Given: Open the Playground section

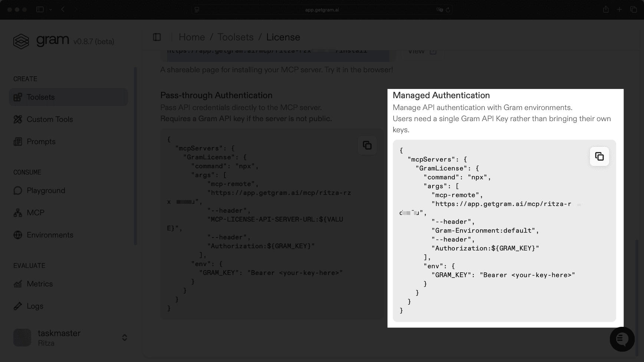Looking at the screenshot, I should pos(46,190).
